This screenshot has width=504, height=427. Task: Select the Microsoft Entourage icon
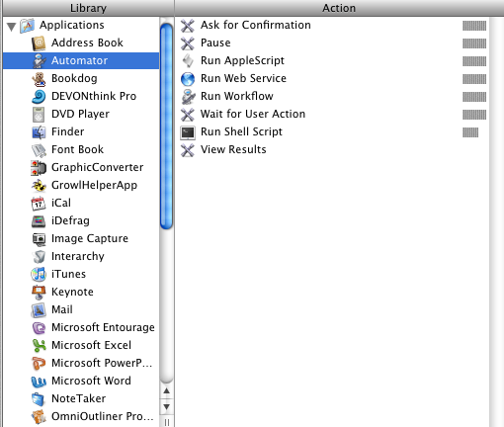click(x=39, y=328)
